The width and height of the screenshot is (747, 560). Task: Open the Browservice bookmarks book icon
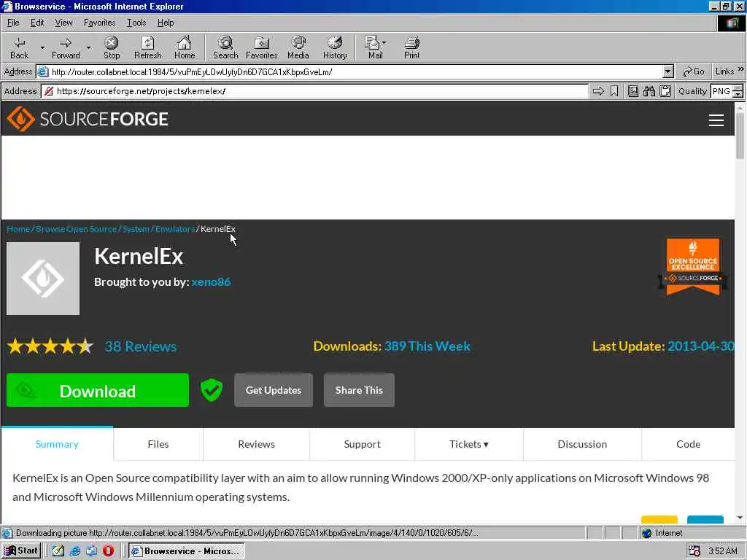(633, 91)
